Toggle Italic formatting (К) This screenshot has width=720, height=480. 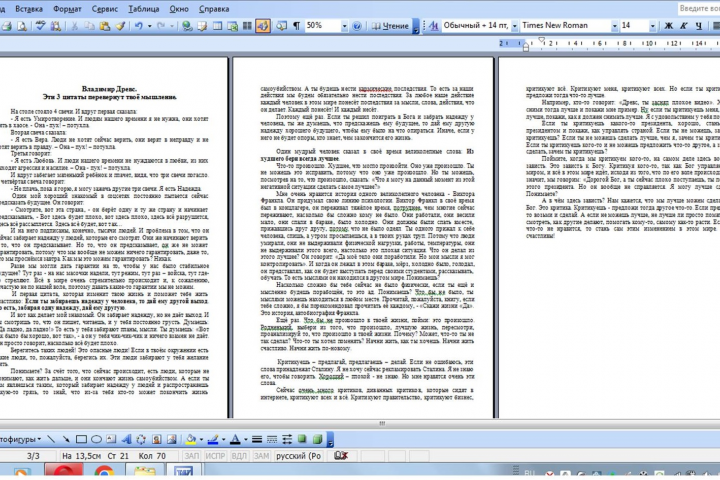click(684, 26)
